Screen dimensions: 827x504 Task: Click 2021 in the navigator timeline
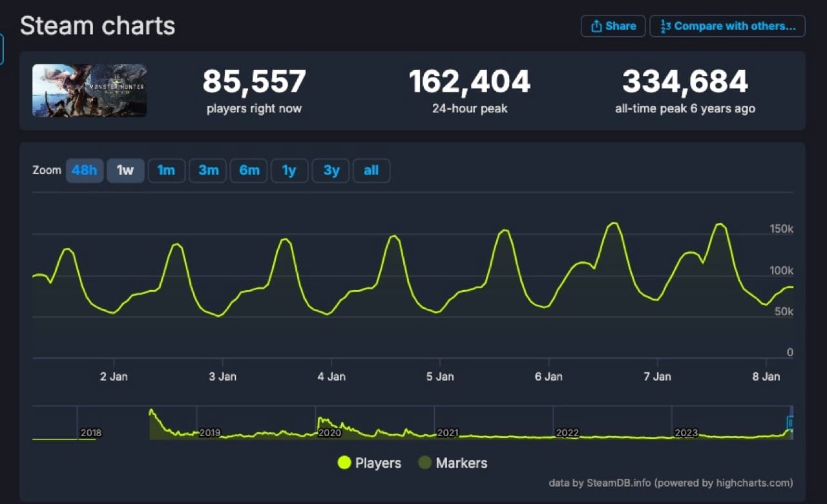coord(448,433)
